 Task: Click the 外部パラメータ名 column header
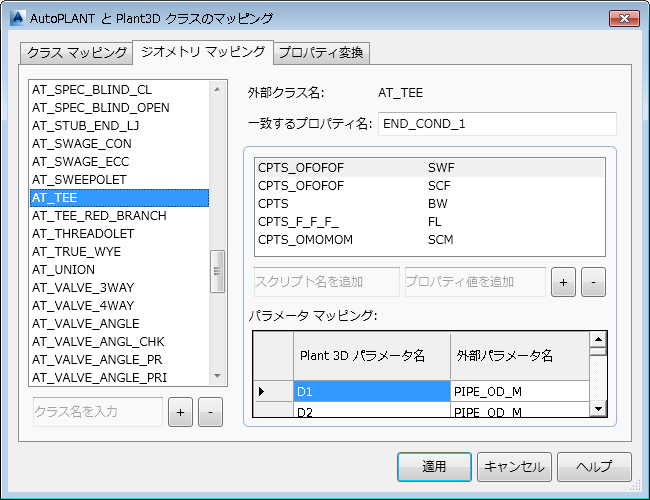[520, 356]
